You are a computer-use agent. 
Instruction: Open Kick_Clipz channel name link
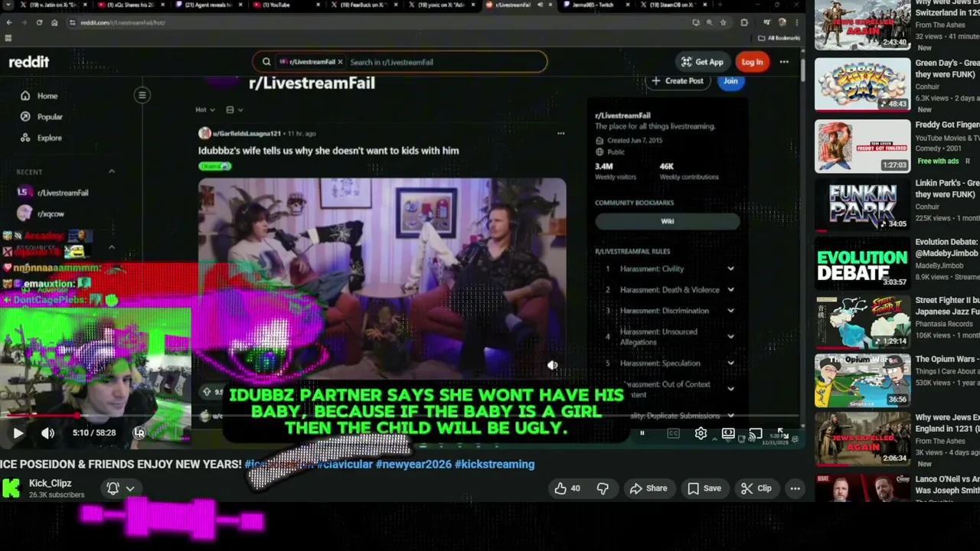(x=51, y=483)
